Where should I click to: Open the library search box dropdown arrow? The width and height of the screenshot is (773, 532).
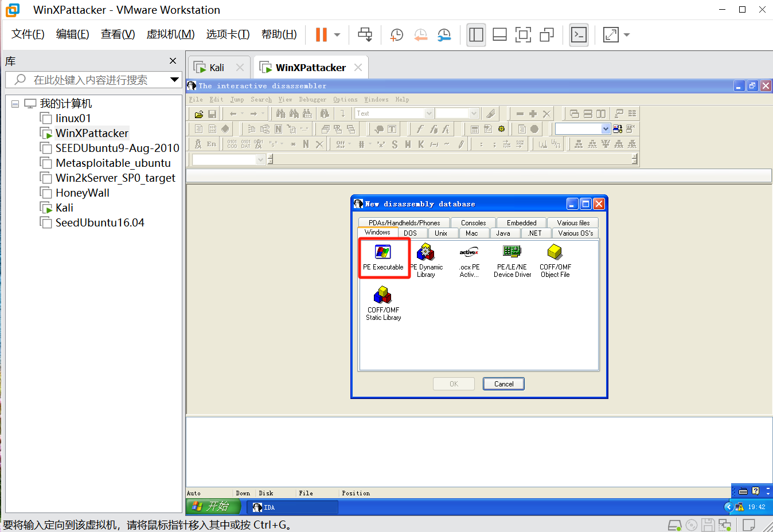174,80
